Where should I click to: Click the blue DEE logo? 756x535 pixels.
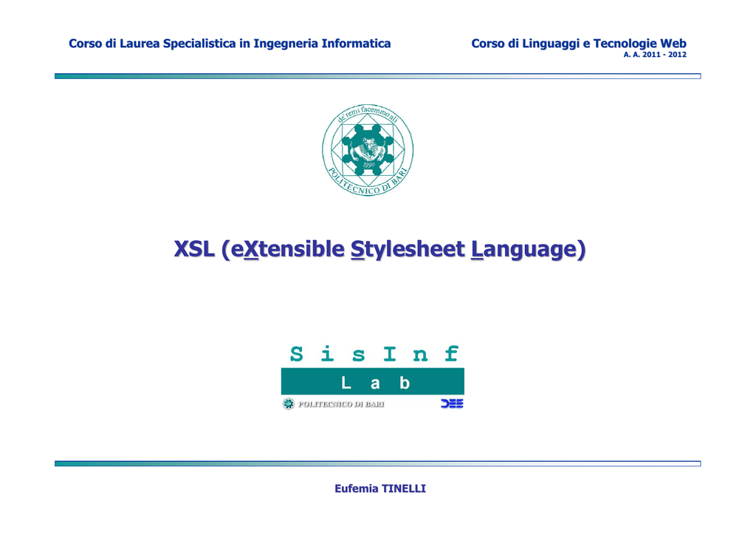tap(452, 403)
